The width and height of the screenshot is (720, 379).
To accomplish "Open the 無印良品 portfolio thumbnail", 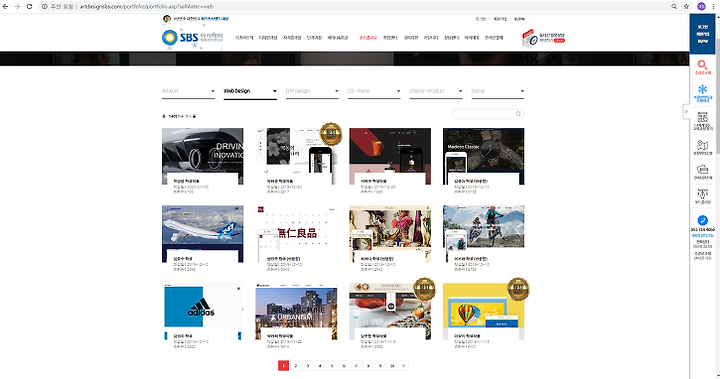I will (296, 234).
